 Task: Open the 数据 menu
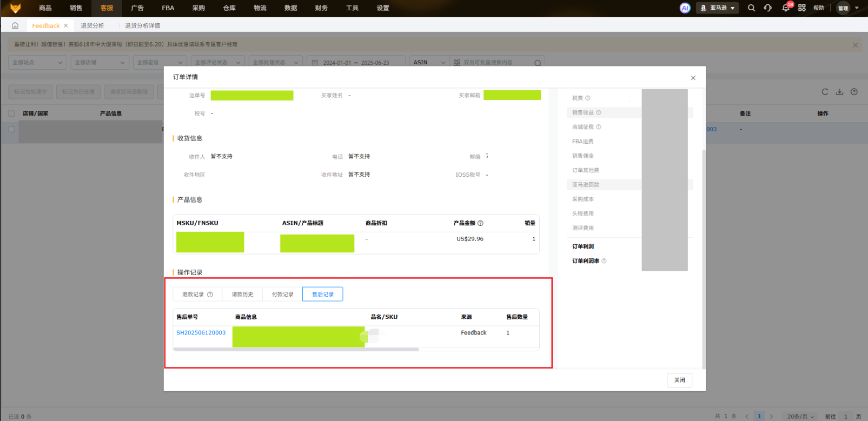pos(291,8)
